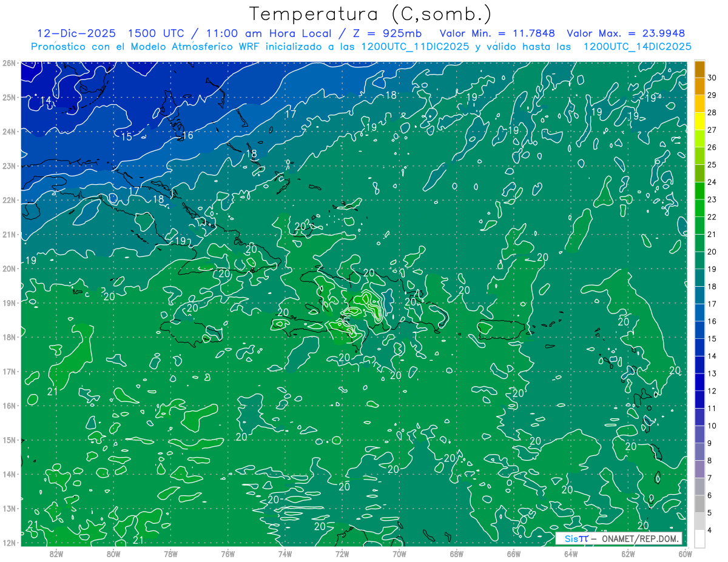Click the '19N' latitude axis label
The height and width of the screenshot is (562, 728).
(x=8, y=303)
